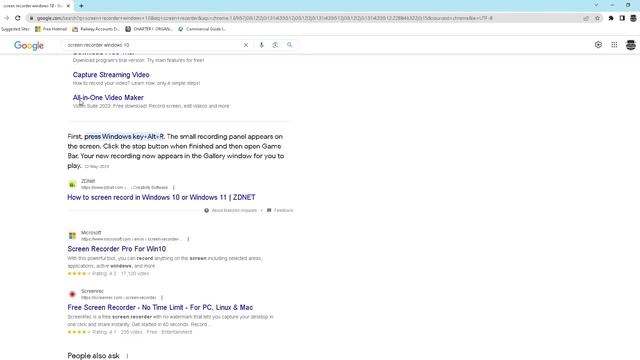This screenshot has height=360, width=640.
Task: Click ZDNet favicon
Action: tap(72, 184)
